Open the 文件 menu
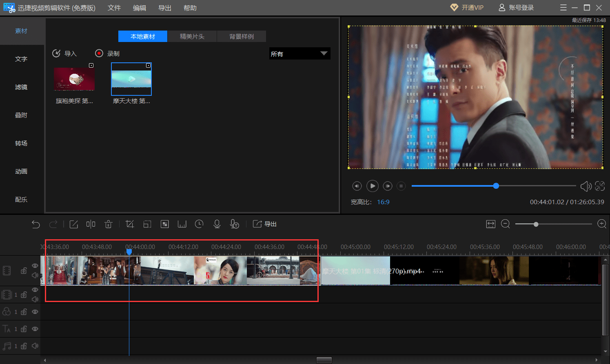Viewport: 610px width, 364px height. [x=114, y=8]
